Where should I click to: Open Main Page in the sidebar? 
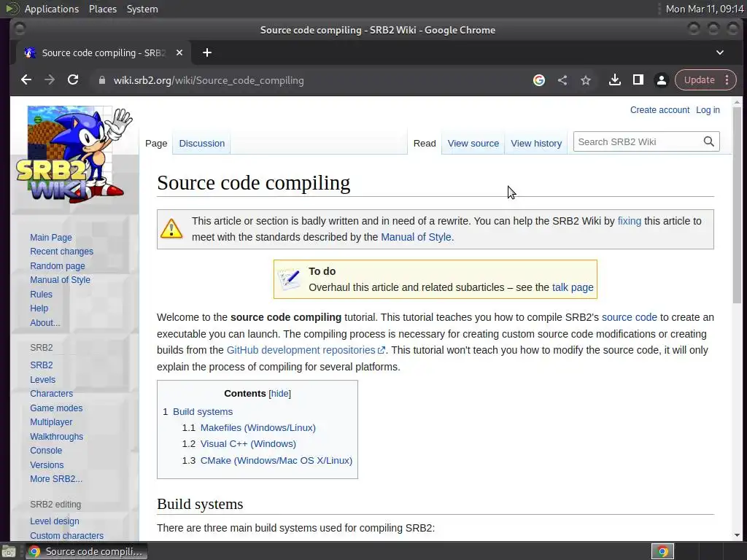[x=51, y=237]
